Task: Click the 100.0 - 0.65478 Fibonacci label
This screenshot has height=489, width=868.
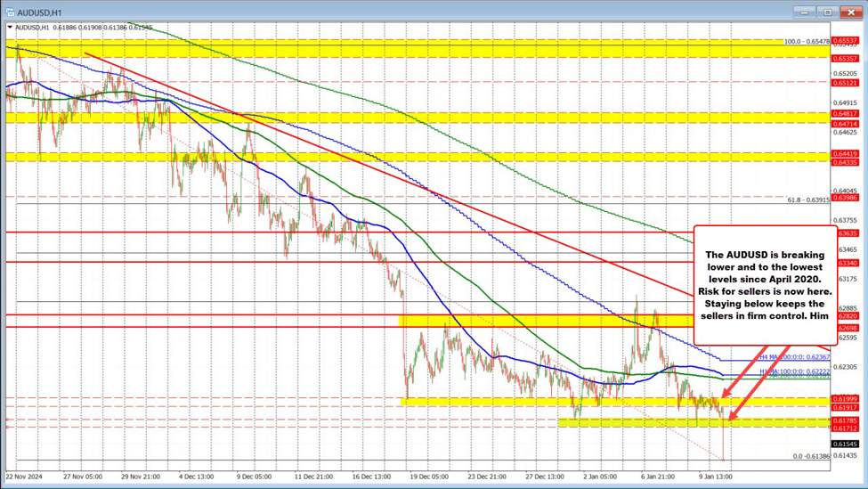Action: [806, 42]
